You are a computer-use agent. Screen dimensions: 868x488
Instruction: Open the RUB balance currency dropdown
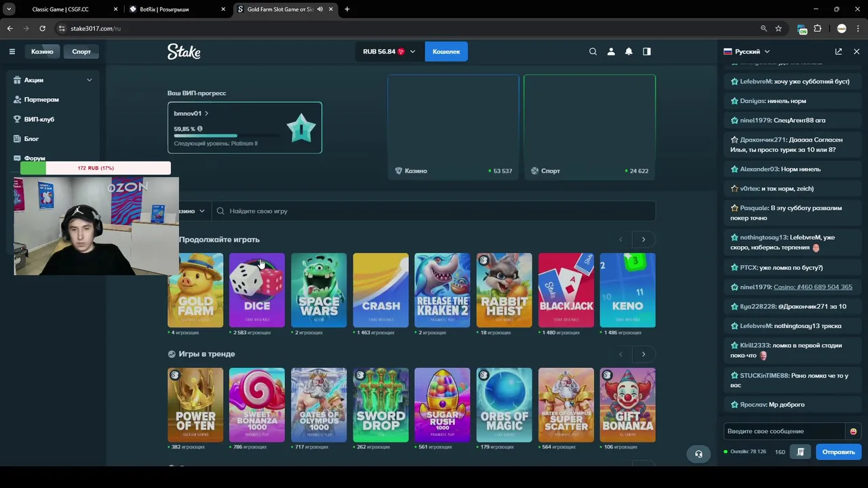[389, 52]
